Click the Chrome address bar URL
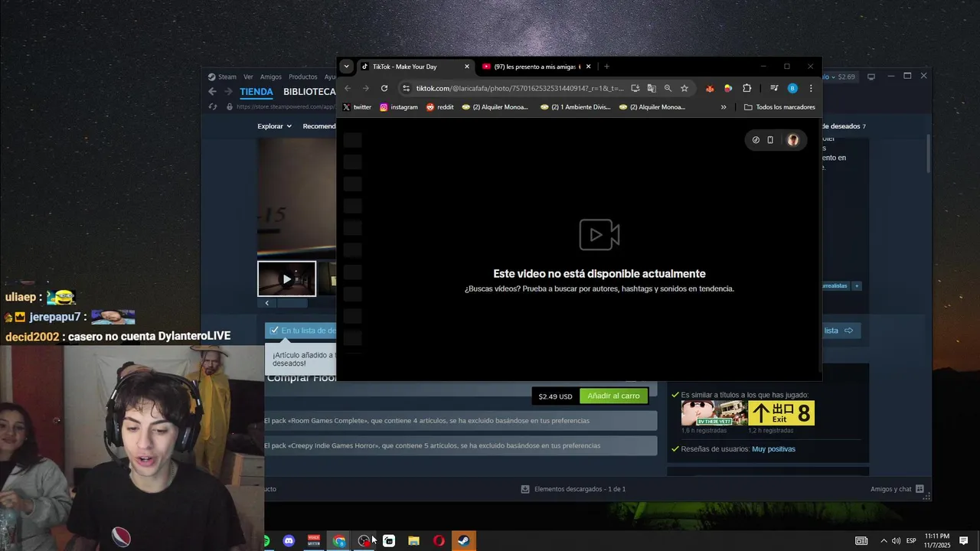This screenshot has width=980, height=551. tap(520, 88)
